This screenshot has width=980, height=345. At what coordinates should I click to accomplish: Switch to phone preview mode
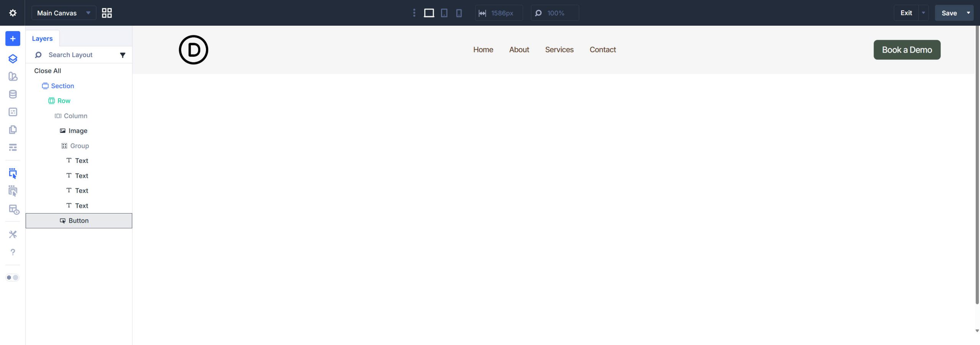tap(458, 13)
